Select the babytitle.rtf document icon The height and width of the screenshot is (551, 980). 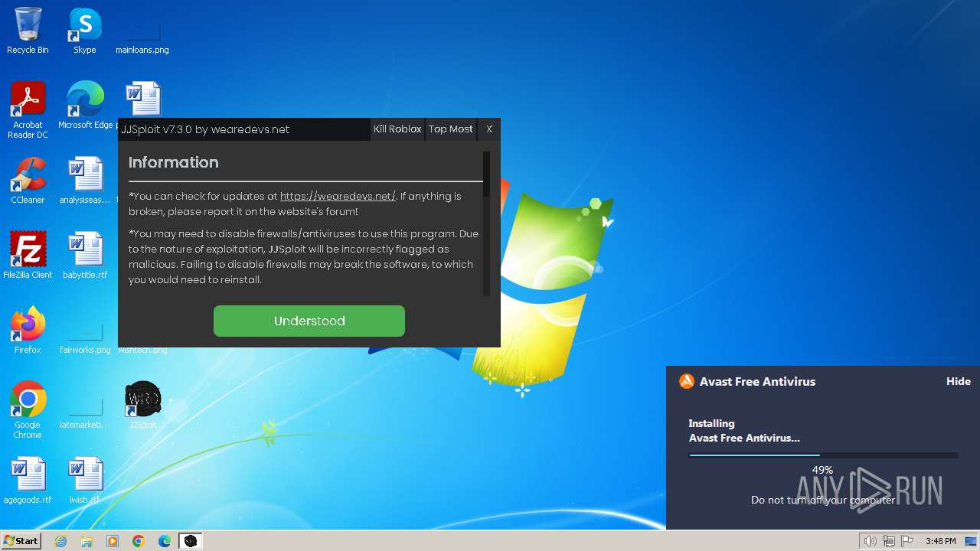pos(85,255)
